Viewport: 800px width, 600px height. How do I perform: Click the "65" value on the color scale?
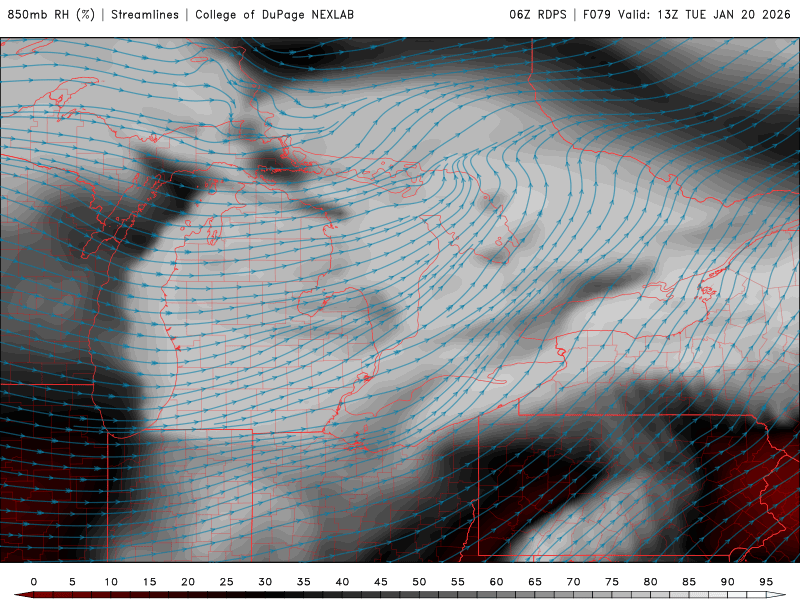tap(535, 582)
